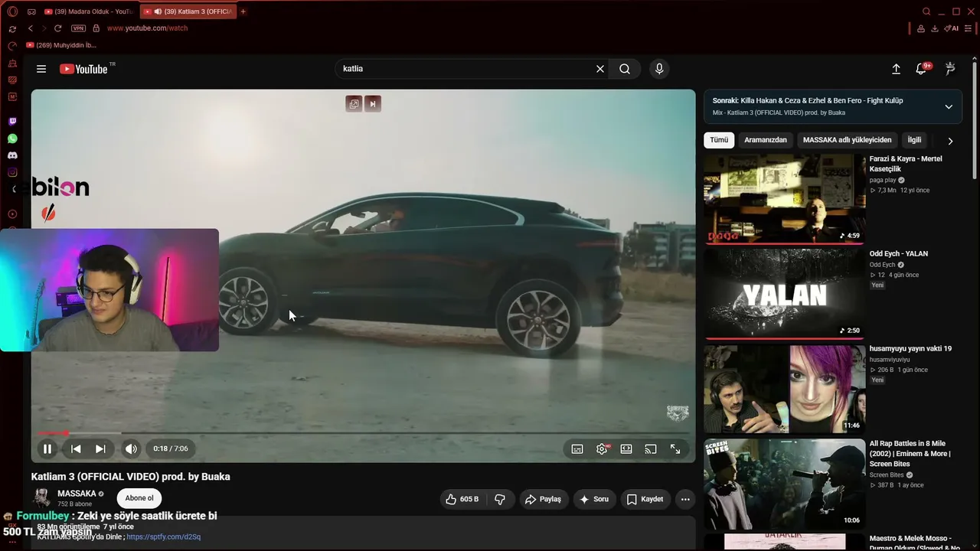Start voice search with the microphone icon

coord(659,69)
